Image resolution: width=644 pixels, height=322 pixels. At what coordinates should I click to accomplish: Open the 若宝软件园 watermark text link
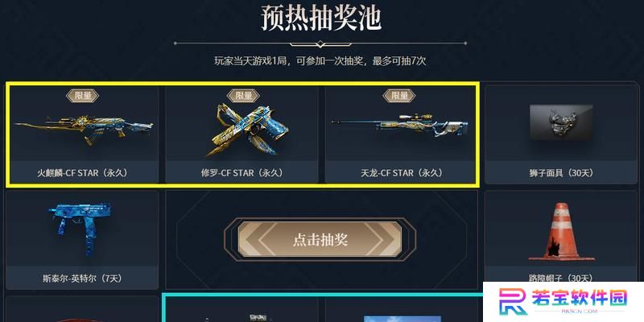580,299
